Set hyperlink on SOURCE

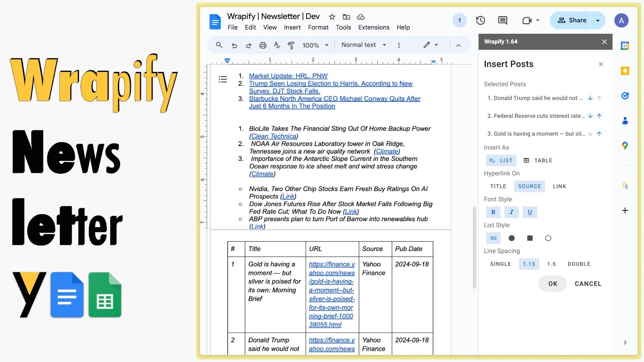[529, 186]
